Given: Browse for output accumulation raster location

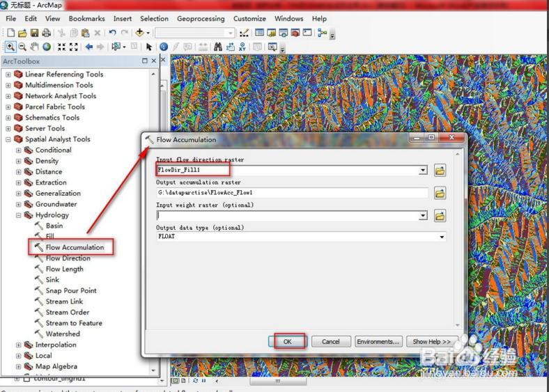Looking at the screenshot, I should pos(440,193).
